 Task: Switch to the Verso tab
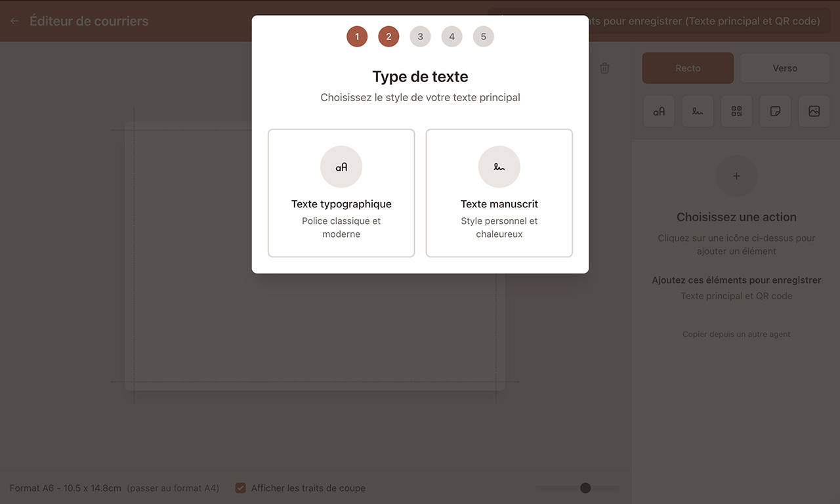tap(785, 68)
